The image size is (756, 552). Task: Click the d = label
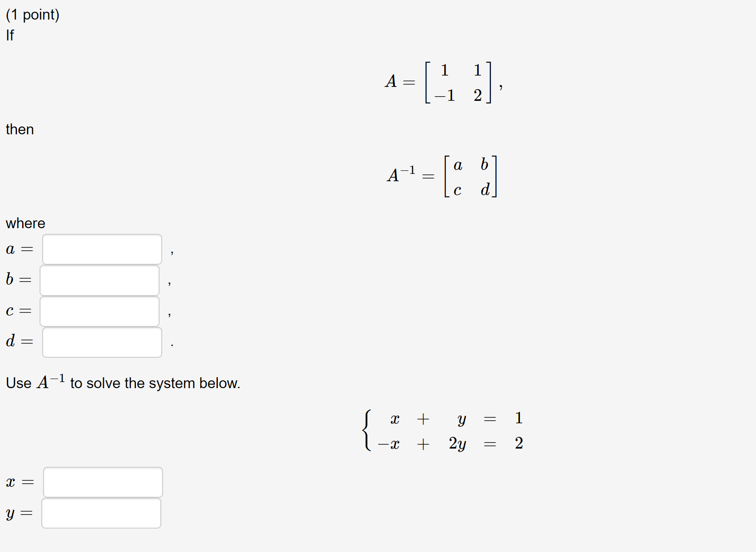click(19, 343)
